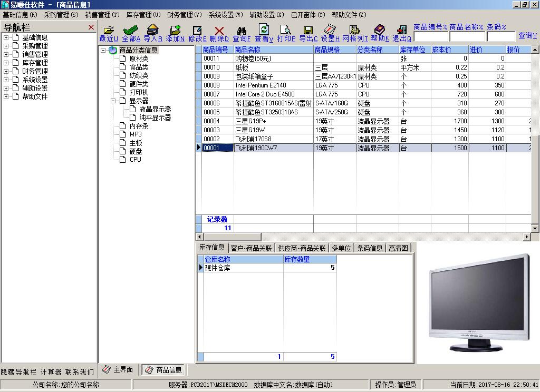Screen dimensions: 540x392
Task: Open the 设置 (Settings) toolbar icon
Action: pyautogui.click(x=329, y=33)
